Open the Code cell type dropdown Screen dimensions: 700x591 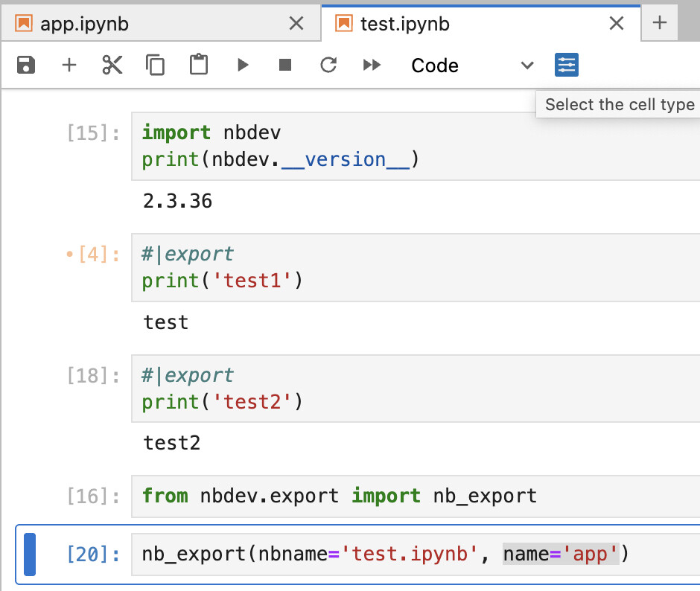point(472,66)
